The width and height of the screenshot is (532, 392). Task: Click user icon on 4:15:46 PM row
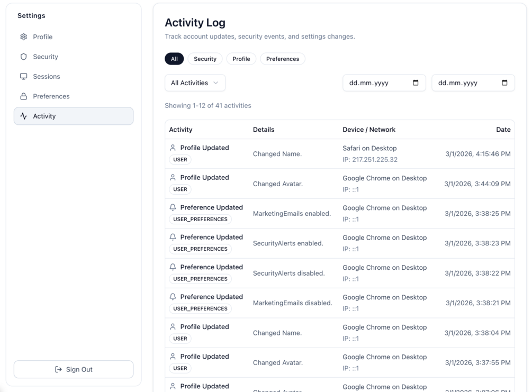(x=173, y=148)
